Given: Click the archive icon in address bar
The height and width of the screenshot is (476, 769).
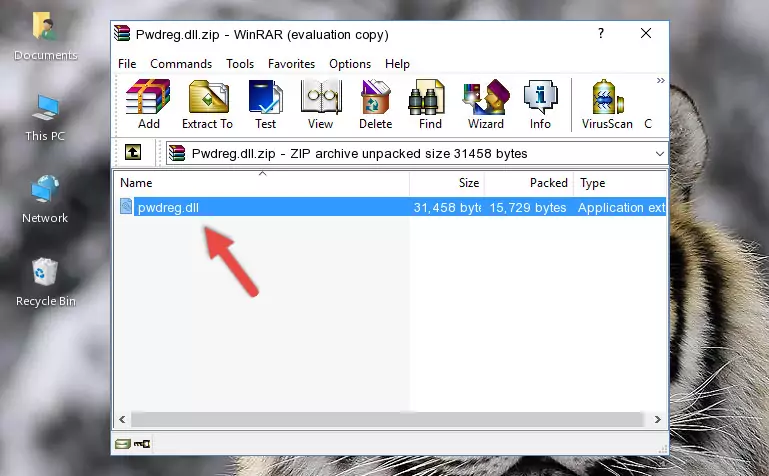Looking at the screenshot, I should 177,153.
